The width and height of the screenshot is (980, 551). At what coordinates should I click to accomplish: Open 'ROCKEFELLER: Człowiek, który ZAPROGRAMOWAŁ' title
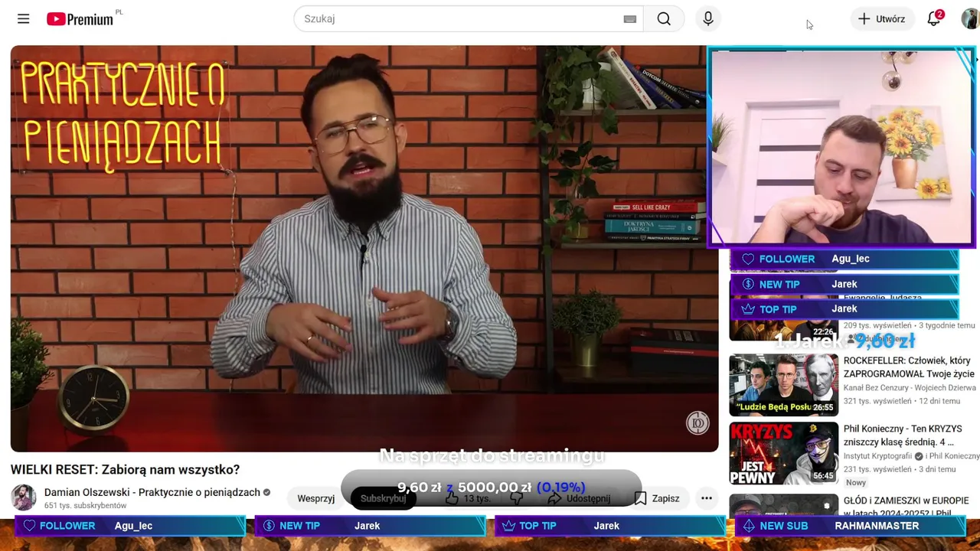(909, 367)
